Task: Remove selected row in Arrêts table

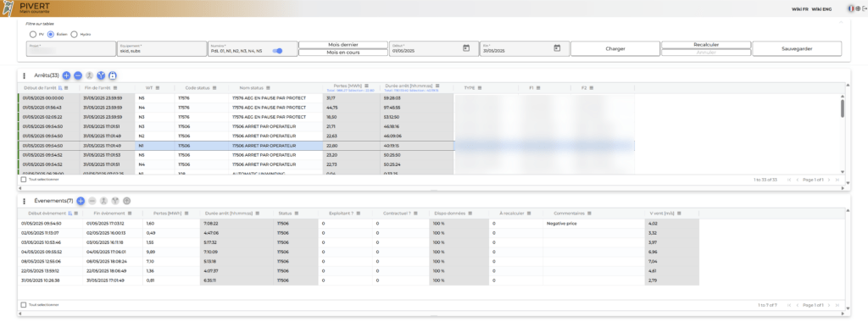Action: pos(78,75)
